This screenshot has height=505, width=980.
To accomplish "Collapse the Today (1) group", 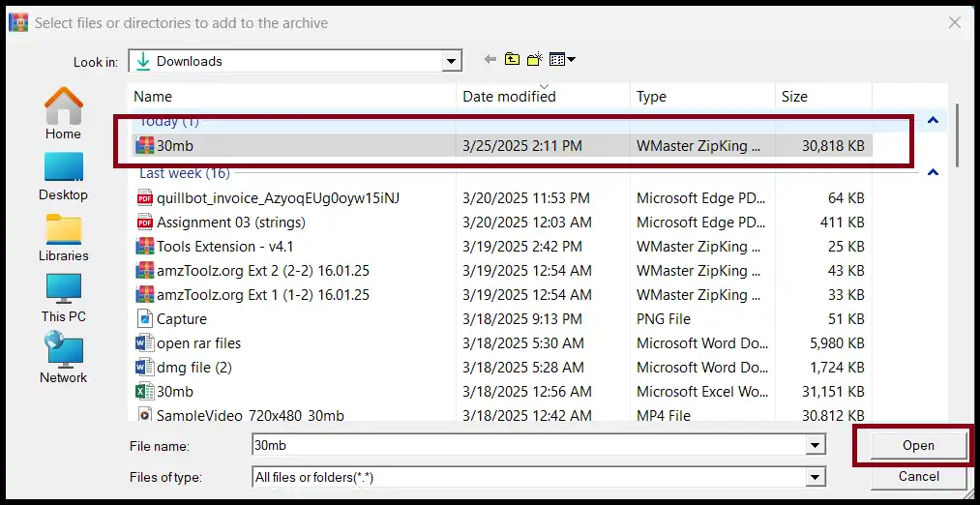I will tap(934, 120).
